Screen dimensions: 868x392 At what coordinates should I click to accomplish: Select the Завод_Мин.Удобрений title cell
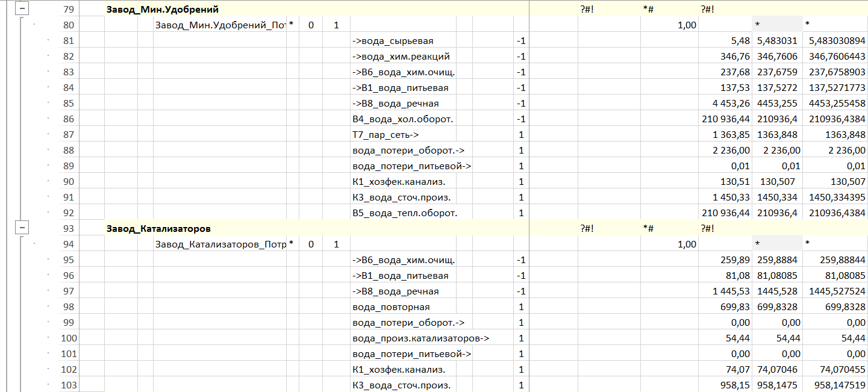point(163,10)
